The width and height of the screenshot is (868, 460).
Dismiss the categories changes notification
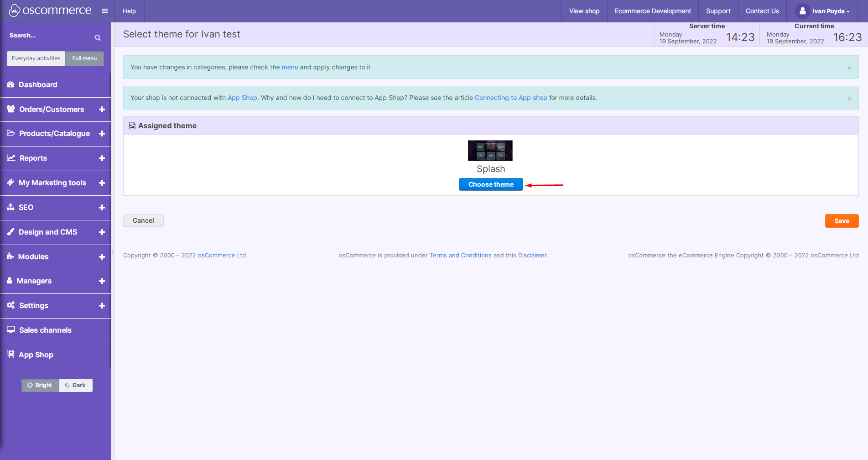tap(849, 68)
